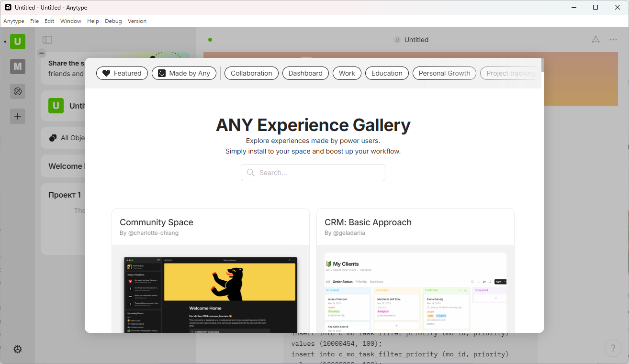The image size is (629, 364).
Task: Open the Community Space experience title
Action: [x=157, y=222]
